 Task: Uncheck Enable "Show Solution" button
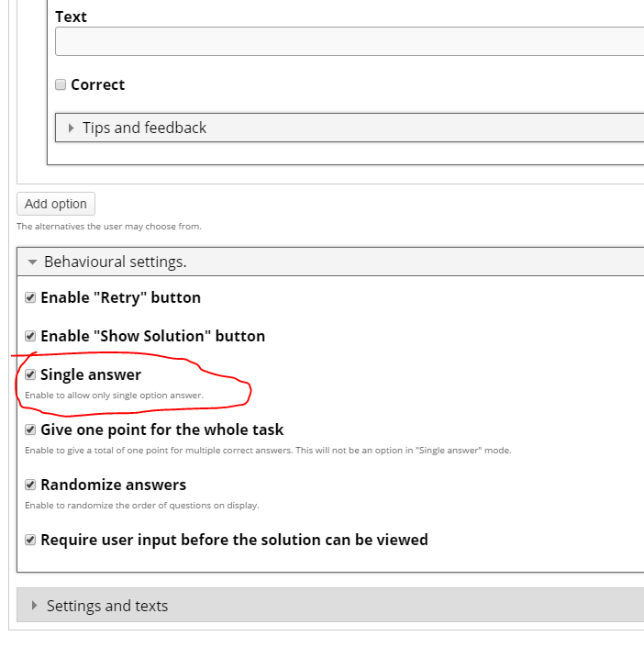(30, 336)
